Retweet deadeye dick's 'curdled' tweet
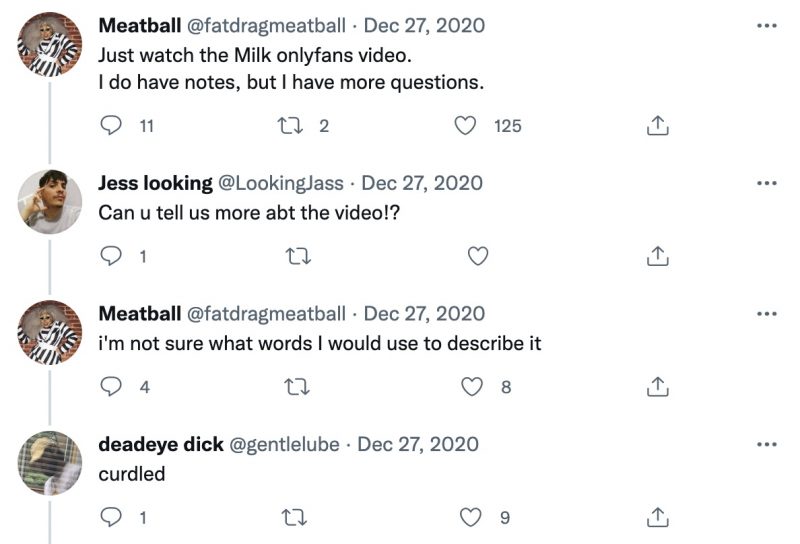Image resolution: width=800 pixels, height=544 pixels. coord(296,517)
